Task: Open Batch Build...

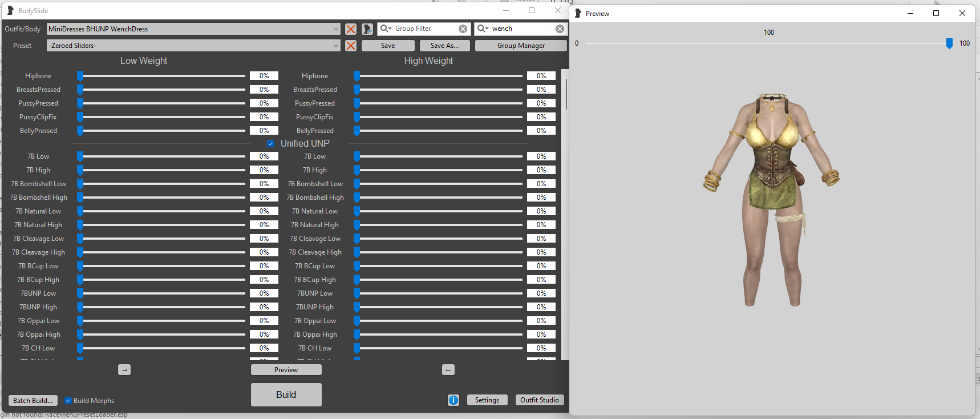Action: [x=33, y=401]
